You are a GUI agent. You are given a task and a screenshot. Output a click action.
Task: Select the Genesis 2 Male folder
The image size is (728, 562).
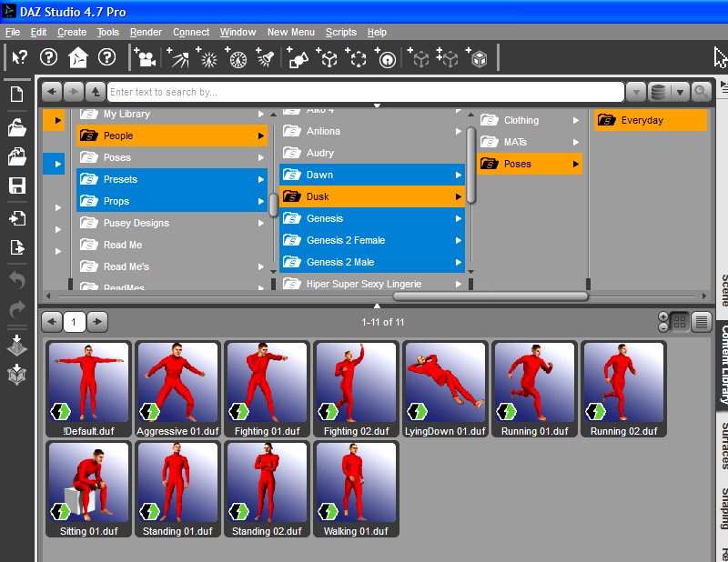point(372,262)
